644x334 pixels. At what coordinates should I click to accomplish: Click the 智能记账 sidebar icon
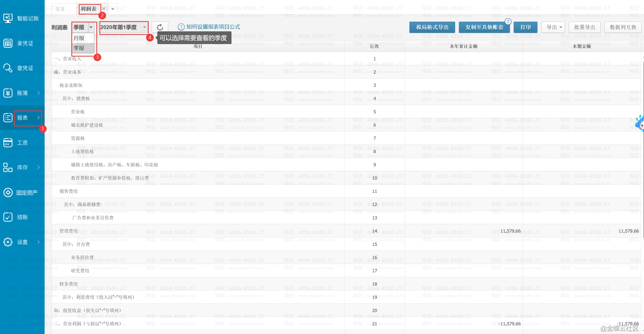click(x=8, y=18)
